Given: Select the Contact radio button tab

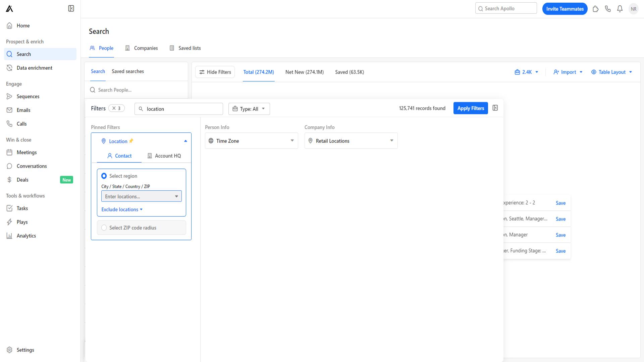Looking at the screenshot, I should pyautogui.click(x=119, y=156).
